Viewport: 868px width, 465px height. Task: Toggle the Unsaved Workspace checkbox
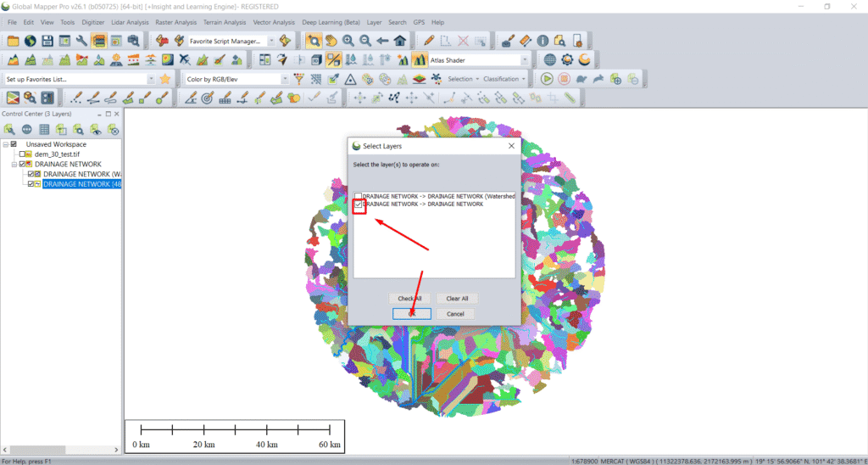click(x=14, y=144)
